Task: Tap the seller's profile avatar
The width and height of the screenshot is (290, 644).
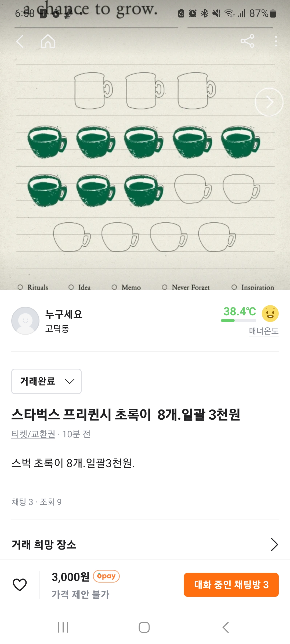Action: (26, 321)
